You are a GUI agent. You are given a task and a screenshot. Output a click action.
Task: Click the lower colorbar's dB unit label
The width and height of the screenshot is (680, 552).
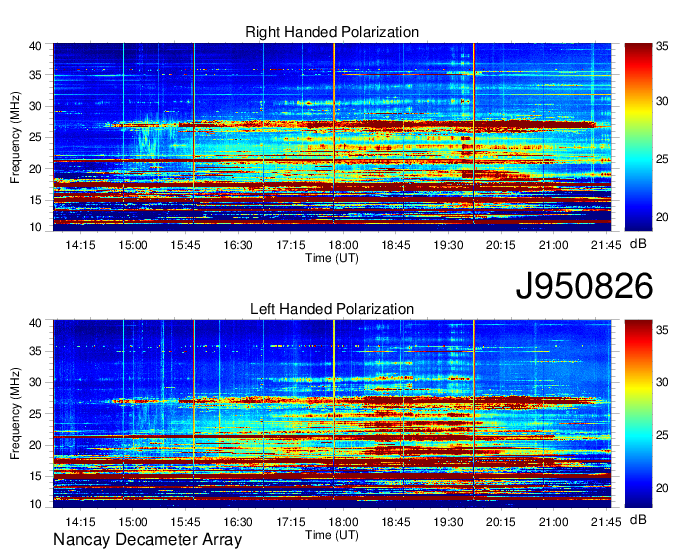(638, 519)
